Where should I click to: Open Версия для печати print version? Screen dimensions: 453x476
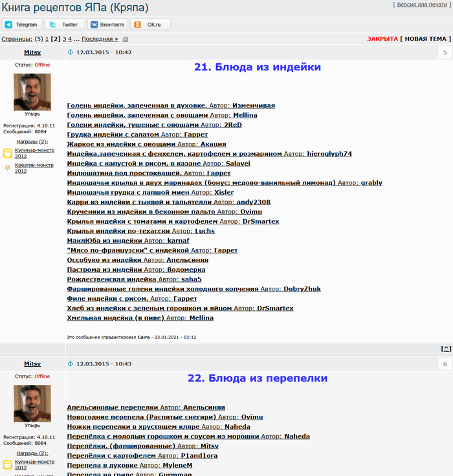(423, 5)
